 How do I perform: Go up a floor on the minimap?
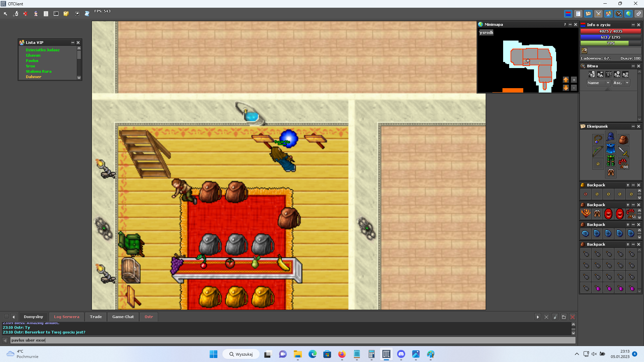coord(566,80)
